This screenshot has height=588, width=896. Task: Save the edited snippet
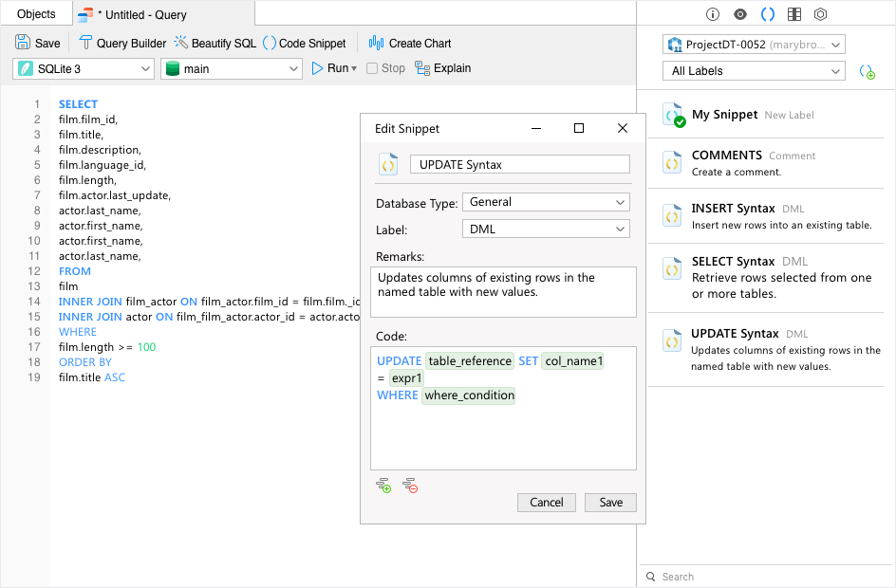[x=610, y=503]
